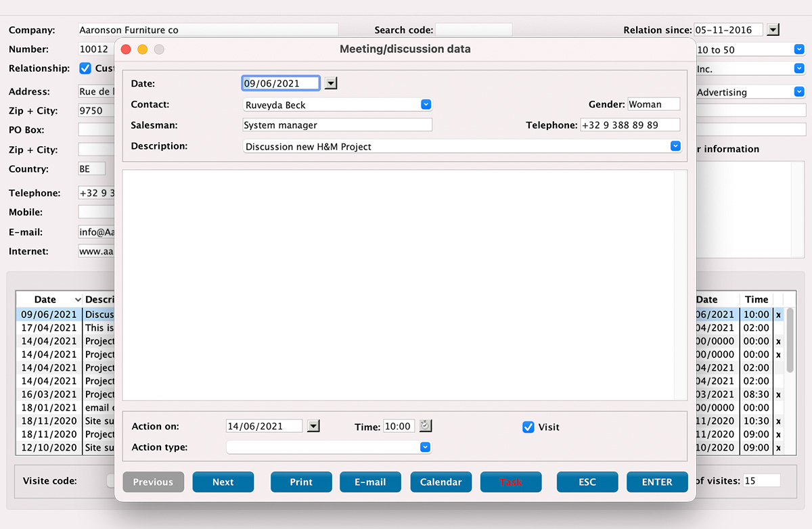Click the number of visits field showing 15
812x529 pixels.
pos(761,481)
